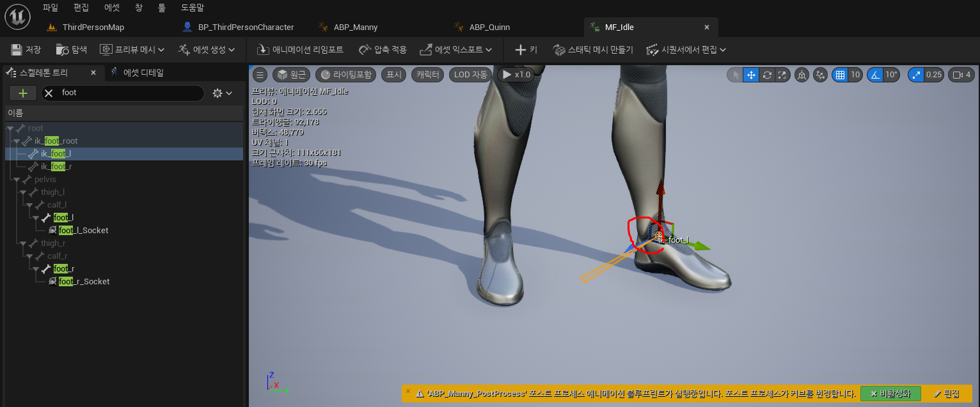Click the Unreal Engine logo icon
980x407 pixels.
(18, 17)
